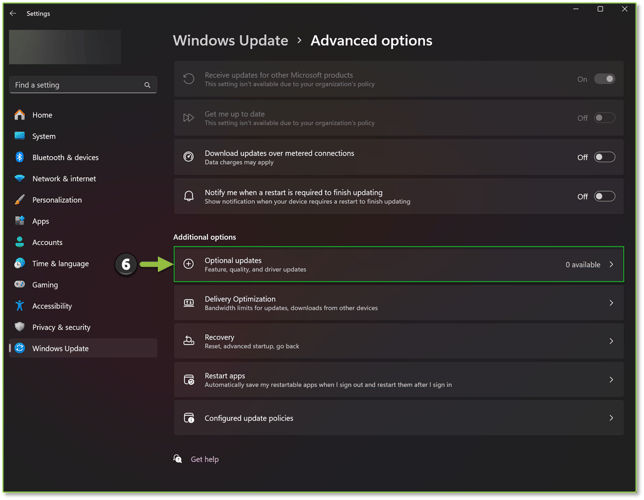Screen dimensions: 644x500
Task: Open Configured update policies chevron
Action: pyautogui.click(x=612, y=418)
